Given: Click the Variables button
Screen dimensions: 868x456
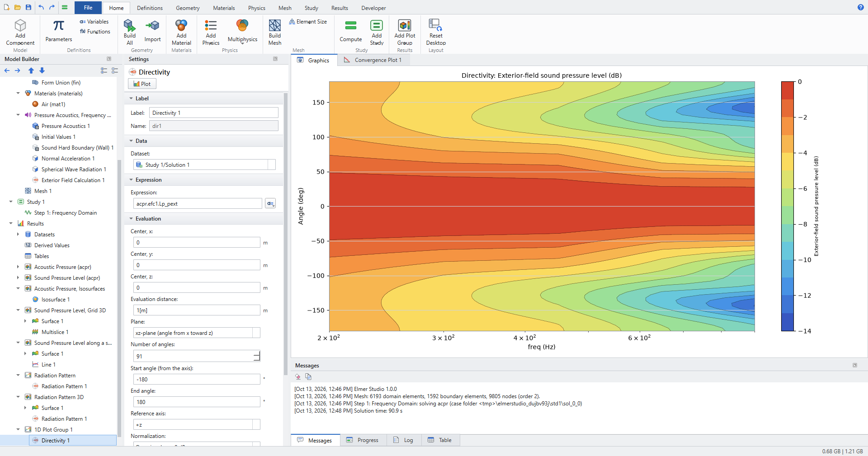Looking at the screenshot, I should pos(94,22).
